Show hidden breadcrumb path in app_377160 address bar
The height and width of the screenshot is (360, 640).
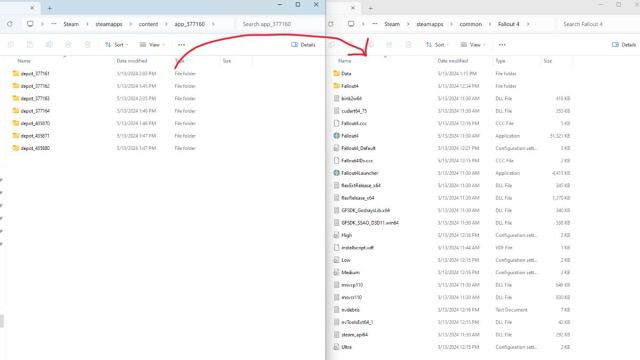pos(53,24)
